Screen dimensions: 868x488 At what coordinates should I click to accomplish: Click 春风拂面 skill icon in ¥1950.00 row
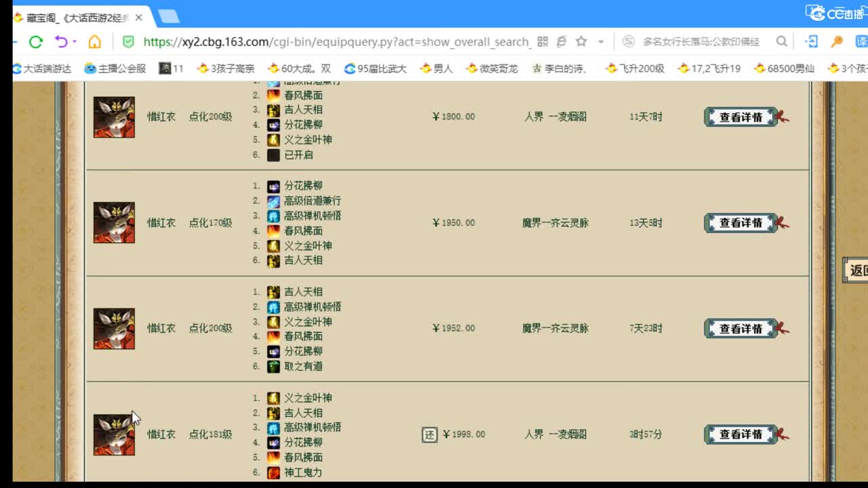273,230
